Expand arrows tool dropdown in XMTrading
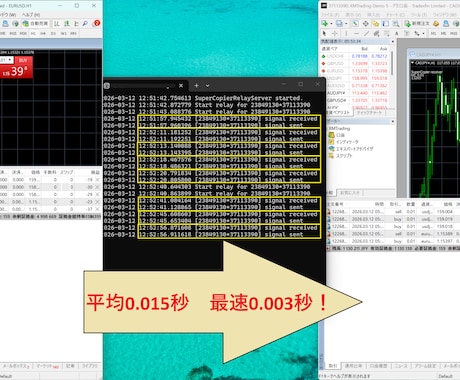 coord(423,33)
